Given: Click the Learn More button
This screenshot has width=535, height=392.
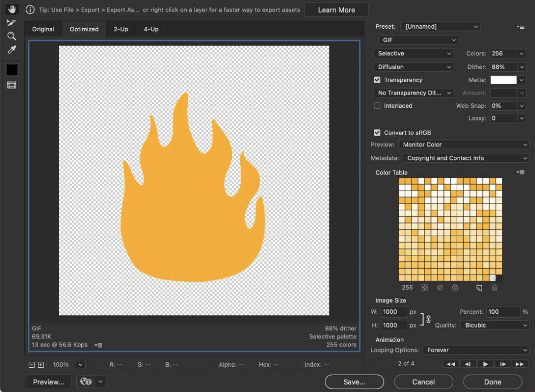Looking at the screenshot, I should click(336, 10).
